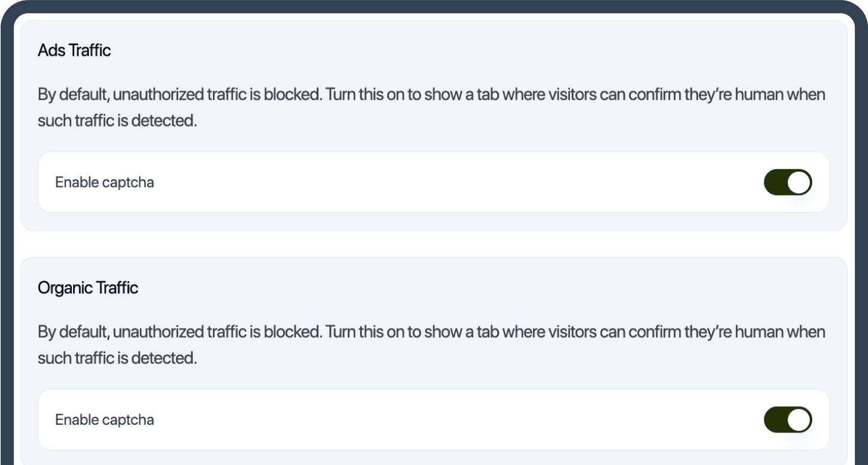Click the white knob on Ads Traffic toggle
The width and height of the screenshot is (868, 465).
point(798,182)
